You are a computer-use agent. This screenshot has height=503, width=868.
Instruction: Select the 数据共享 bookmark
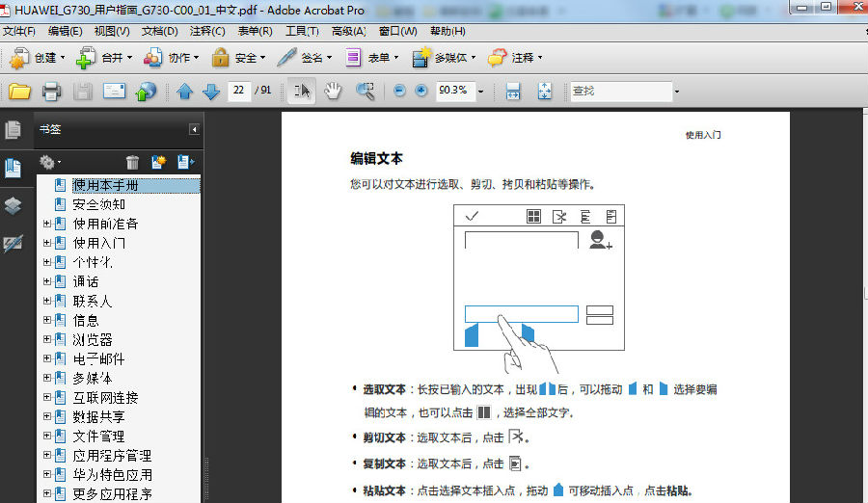coord(99,417)
